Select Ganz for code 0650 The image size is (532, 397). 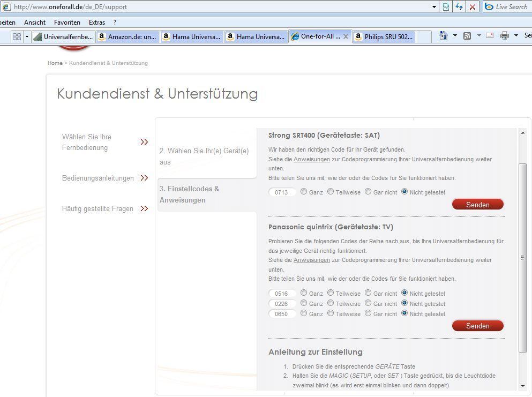[304, 313]
